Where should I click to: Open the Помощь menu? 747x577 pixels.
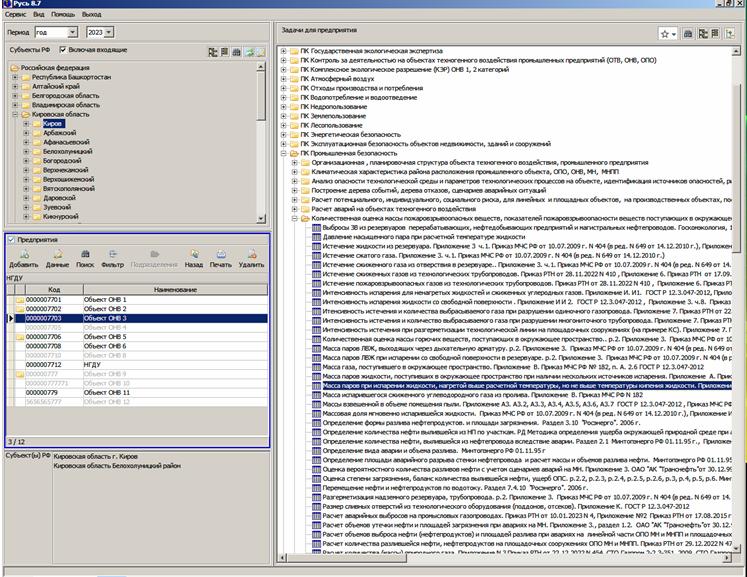pos(62,15)
